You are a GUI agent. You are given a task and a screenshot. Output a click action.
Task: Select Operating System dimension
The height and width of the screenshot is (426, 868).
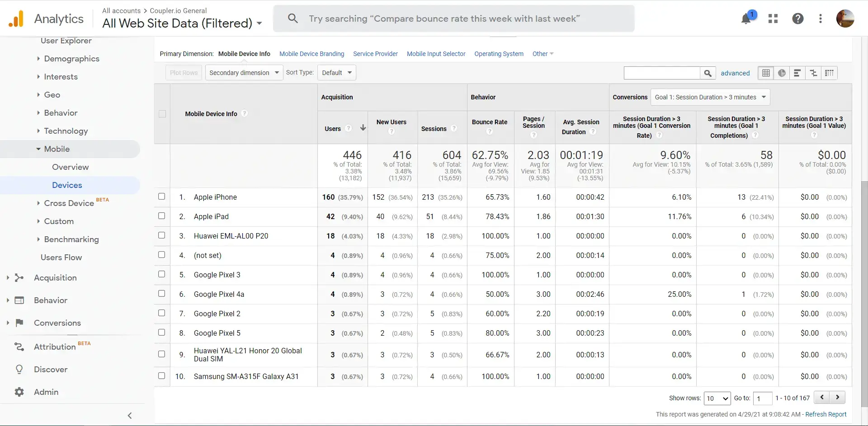499,54
